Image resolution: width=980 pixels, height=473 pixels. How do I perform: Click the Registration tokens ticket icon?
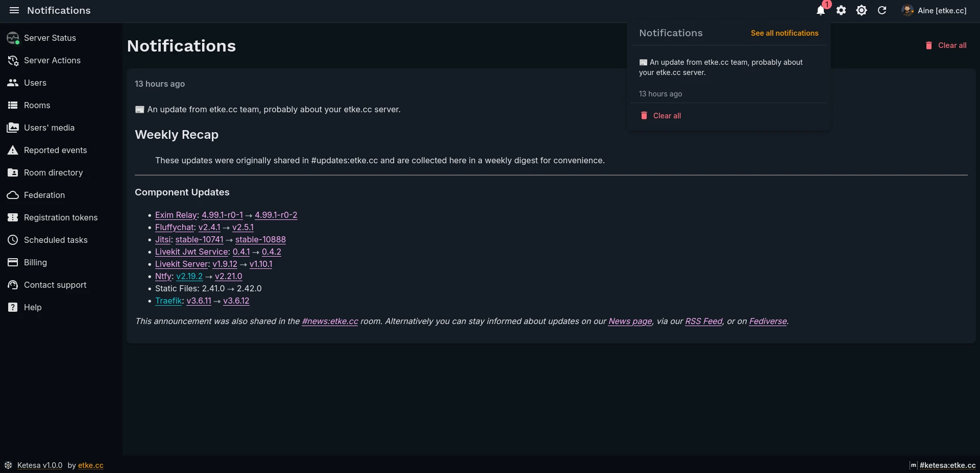coord(13,217)
